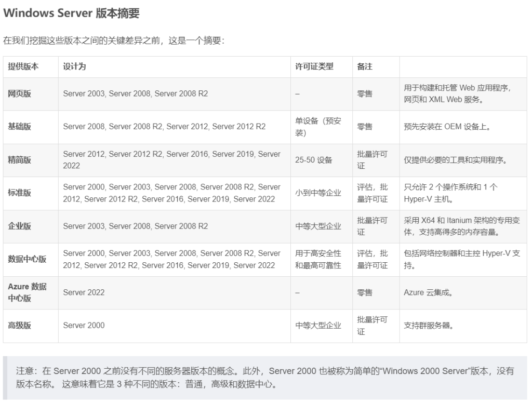Click "批量许可证" in the 精简版 row
This screenshot has height=404, width=532.
point(372,160)
